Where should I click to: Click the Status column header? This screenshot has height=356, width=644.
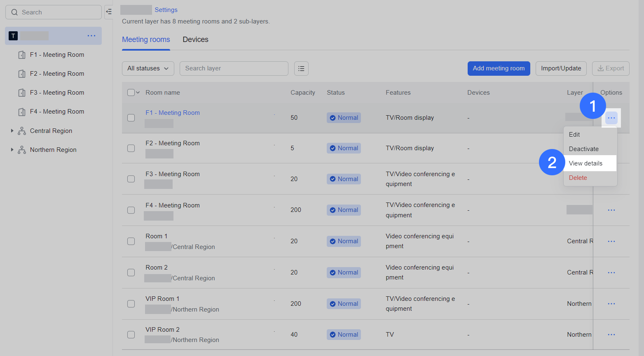(x=336, y=93)
